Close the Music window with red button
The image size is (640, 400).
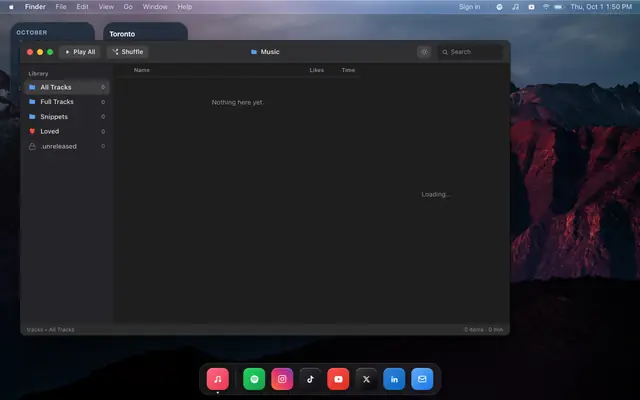30,52
